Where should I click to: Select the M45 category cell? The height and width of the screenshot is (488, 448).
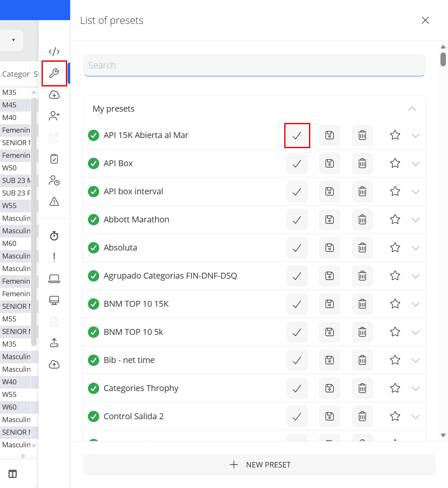[15, 105]
